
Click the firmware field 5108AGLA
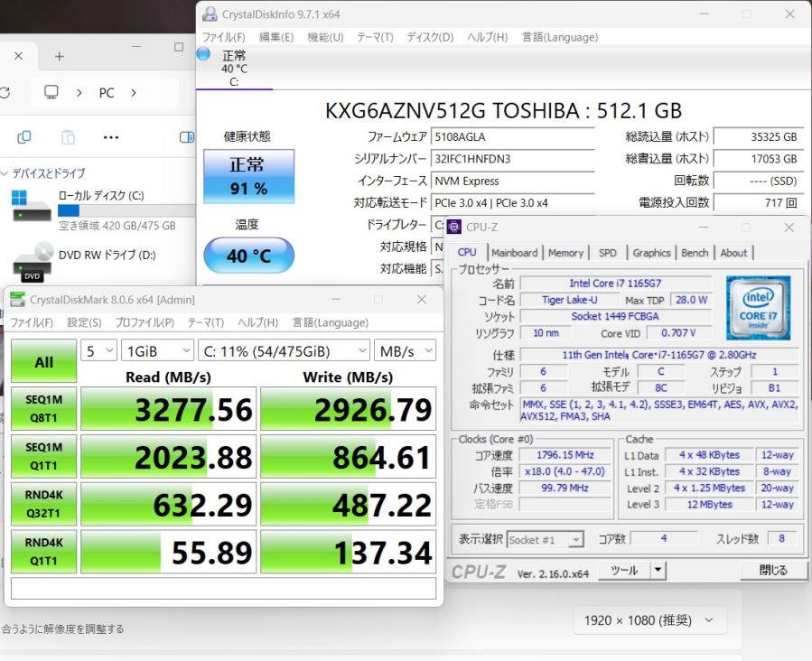(513, 137)
